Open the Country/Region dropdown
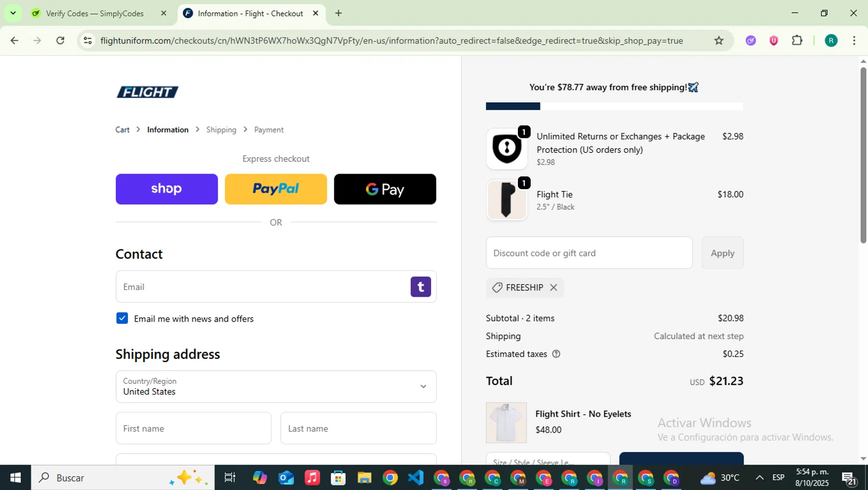Image resolution: width=868 pixels, height=490 pixels. pos(276,386)
